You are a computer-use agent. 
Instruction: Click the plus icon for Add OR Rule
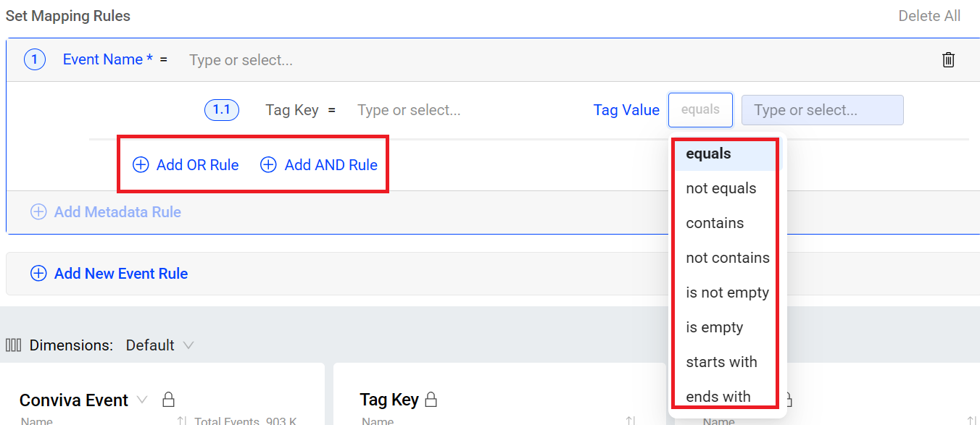141,165
